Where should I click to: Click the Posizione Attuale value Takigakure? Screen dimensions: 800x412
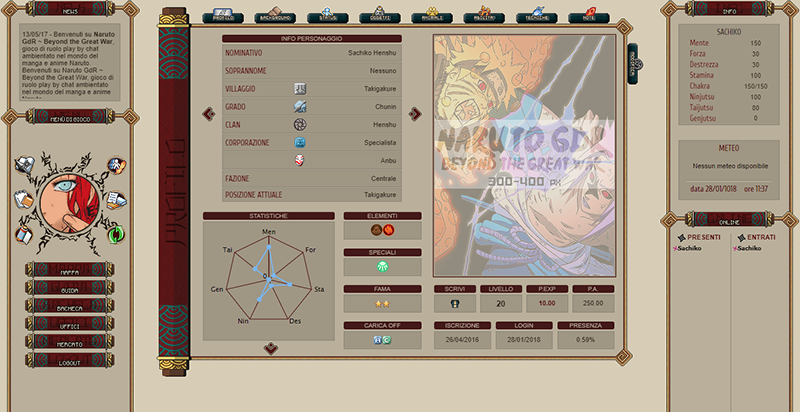380,195
